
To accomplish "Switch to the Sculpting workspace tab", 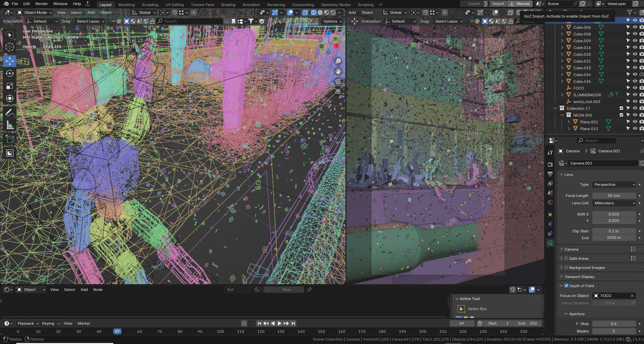I will (x=150, y=5).
